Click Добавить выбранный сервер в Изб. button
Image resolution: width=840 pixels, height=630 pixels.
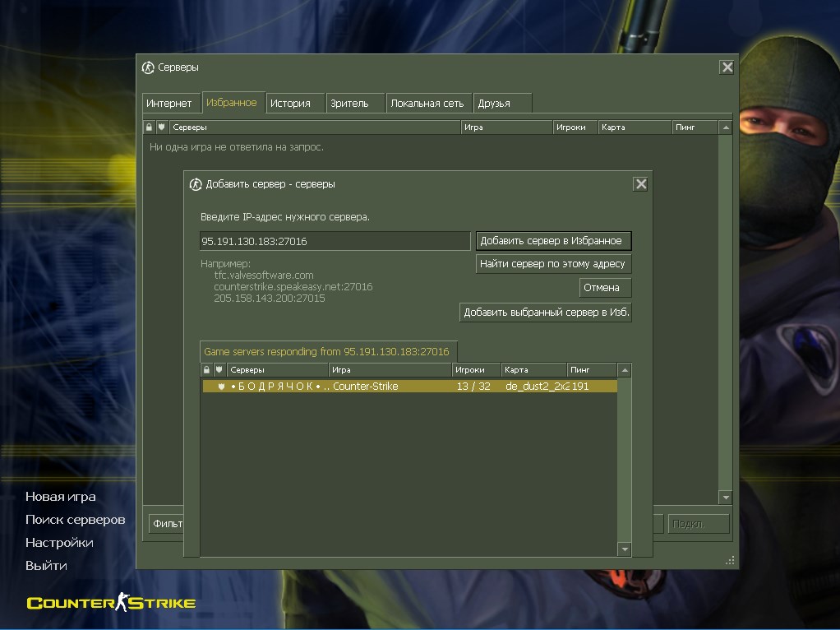[x=546, y=312]
